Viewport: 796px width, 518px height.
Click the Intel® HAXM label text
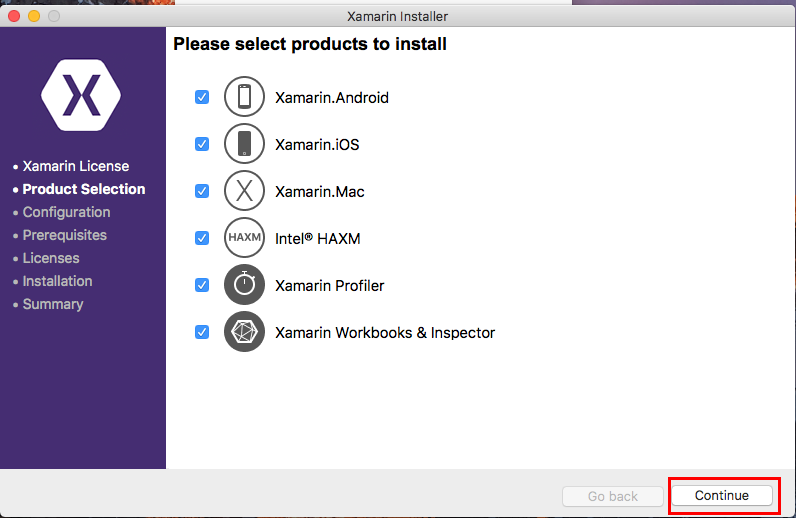click(318, 239)
